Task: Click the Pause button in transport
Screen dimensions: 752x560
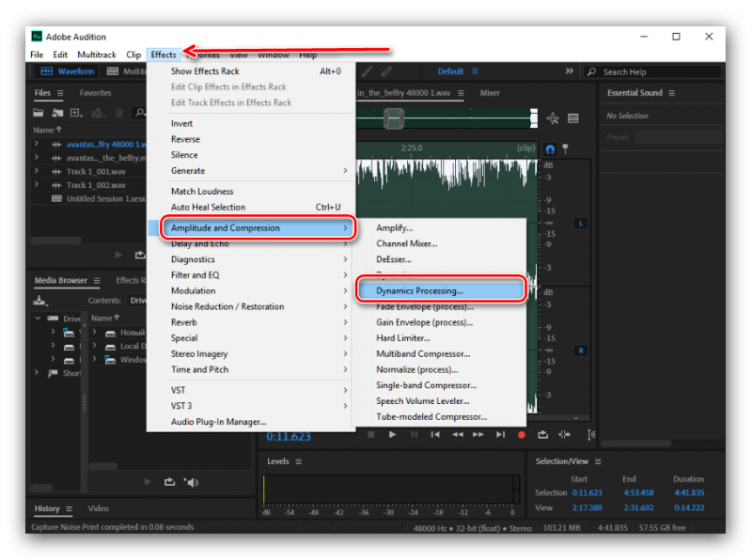Action: 414,434
